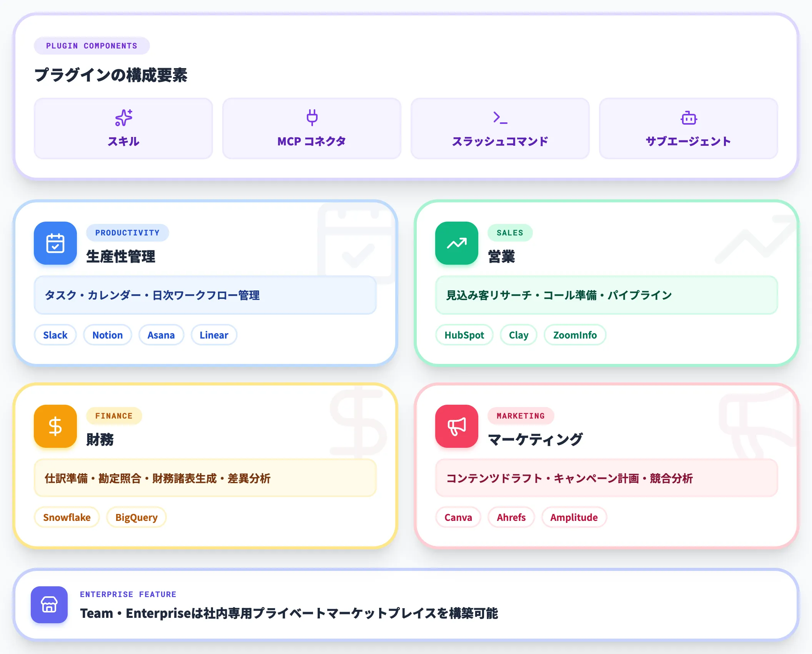Click the MARKETING badge
The height and width of the screenshot is (654, 812).
[x=521, y=416]
